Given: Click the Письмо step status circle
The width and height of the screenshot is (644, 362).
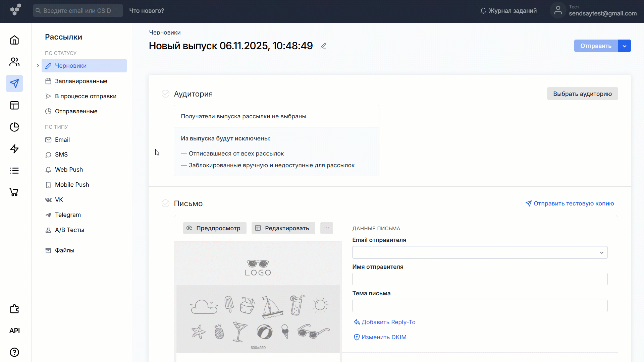Looking at the screenshot, I should coord(165,203).
